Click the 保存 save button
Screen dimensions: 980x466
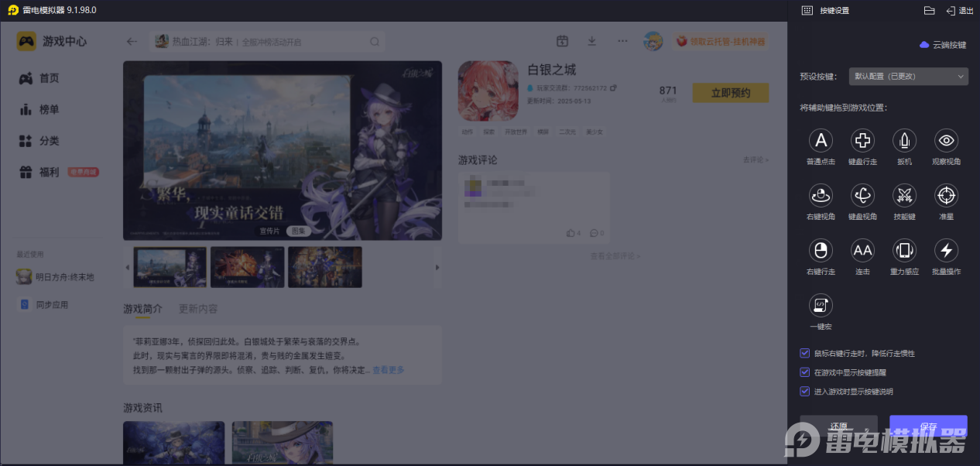928,427
